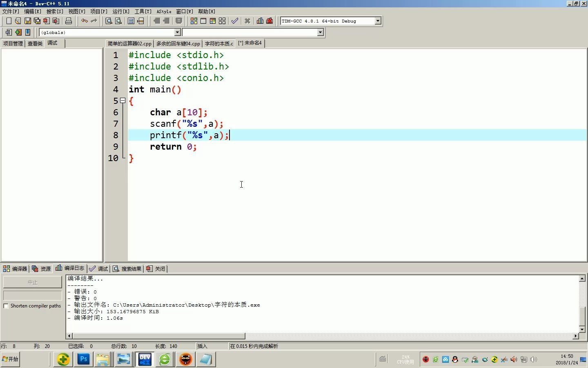588x368 pixels.
Task: Start debugging with the checkmark icon
Action: point(235,21)
